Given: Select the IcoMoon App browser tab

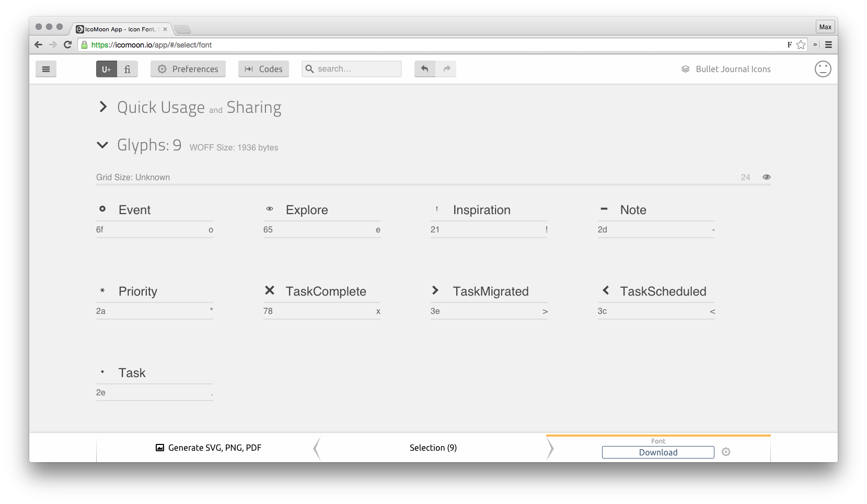Looking at the screenshot, I should (121, 29).
